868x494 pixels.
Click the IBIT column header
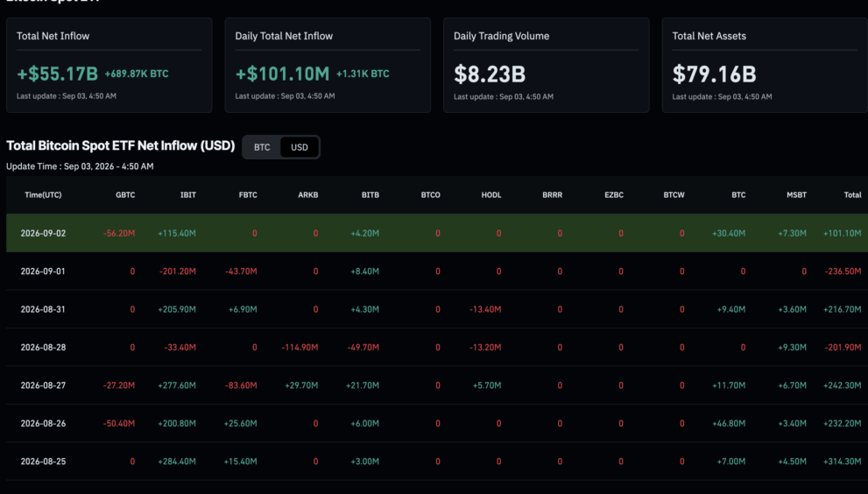(188, 195)
